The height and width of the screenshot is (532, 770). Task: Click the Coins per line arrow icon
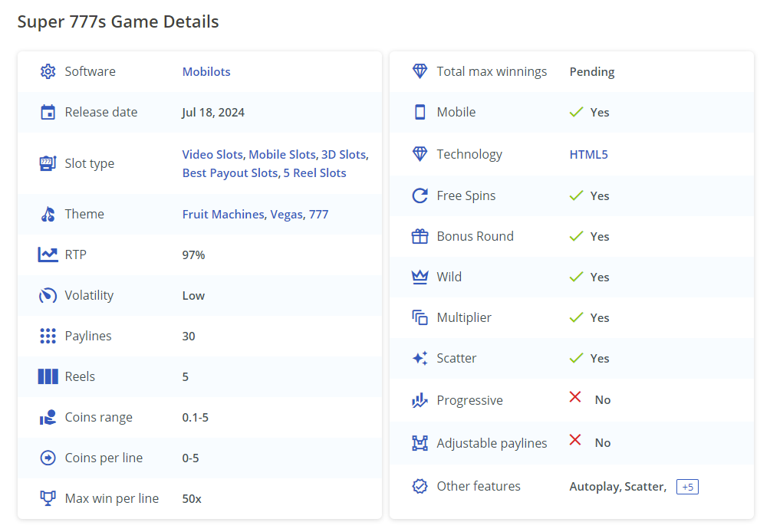pyautogui.click(x=48, y=458)
